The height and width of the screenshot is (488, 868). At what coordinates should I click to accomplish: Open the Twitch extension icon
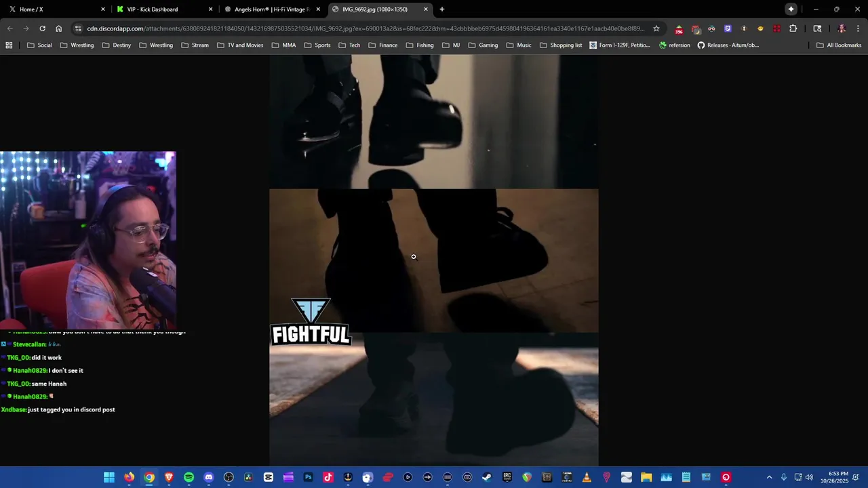[728, 28]
